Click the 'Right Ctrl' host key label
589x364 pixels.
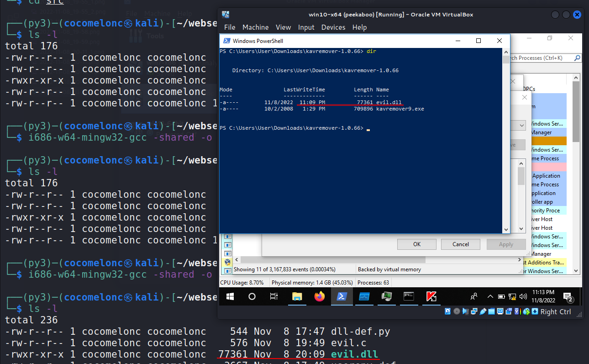coord(556,311)
